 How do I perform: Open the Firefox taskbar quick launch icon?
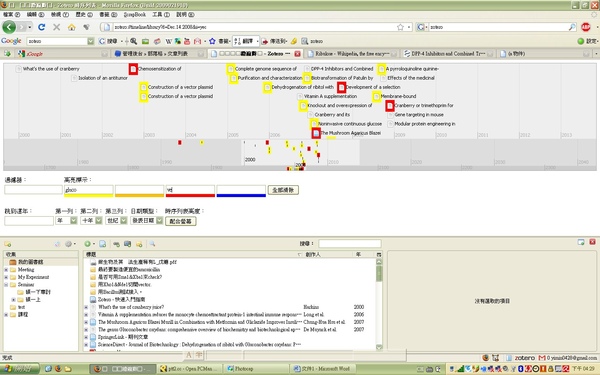[x=59, y=368]
